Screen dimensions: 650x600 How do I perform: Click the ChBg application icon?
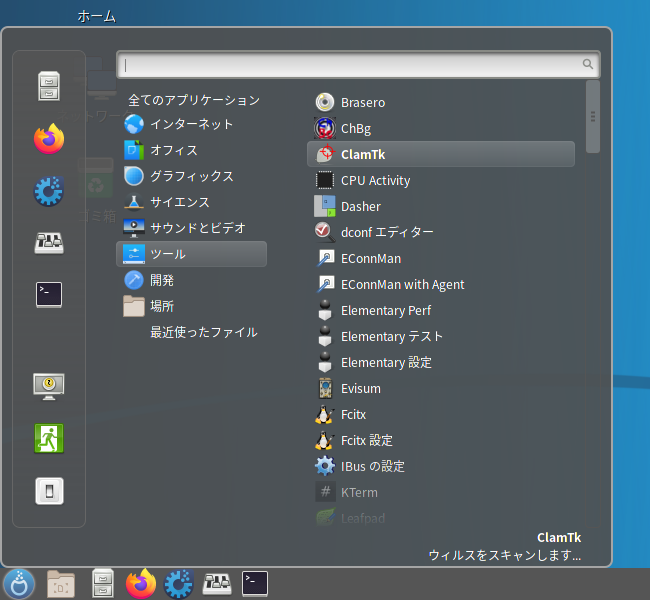pos(325,128)
